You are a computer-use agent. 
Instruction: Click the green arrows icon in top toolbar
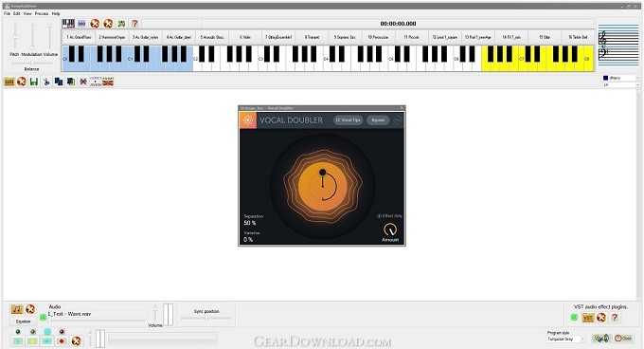[121, 24]
